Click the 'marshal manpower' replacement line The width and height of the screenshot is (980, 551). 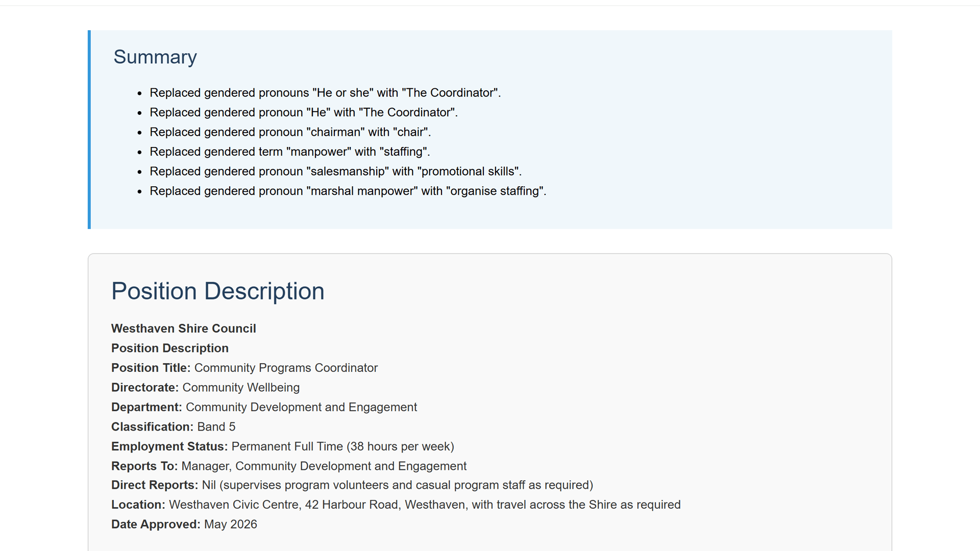pos(348,191)
